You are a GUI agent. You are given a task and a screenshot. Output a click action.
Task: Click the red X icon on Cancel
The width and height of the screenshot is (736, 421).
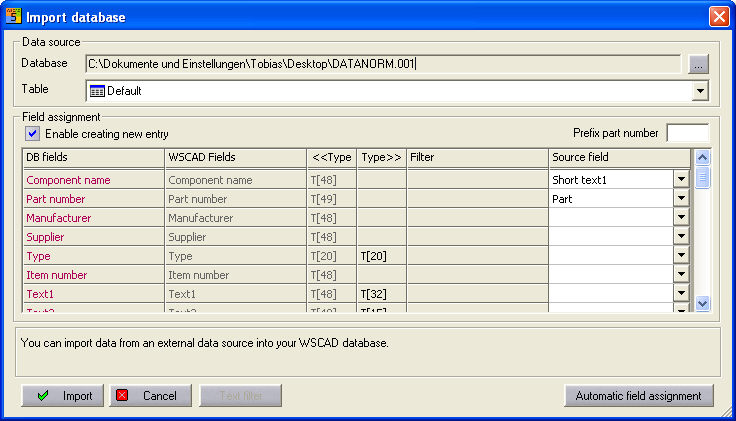pos(122,395)
